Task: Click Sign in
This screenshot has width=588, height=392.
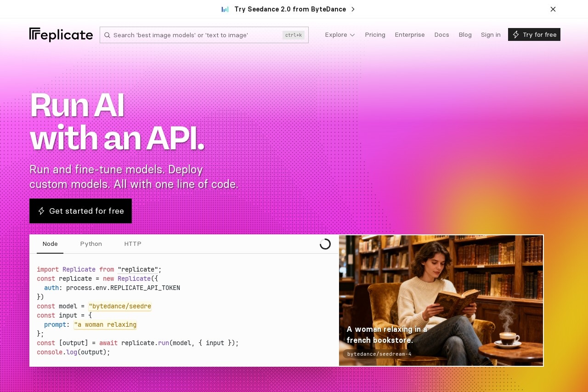Action: click(491, 34)
